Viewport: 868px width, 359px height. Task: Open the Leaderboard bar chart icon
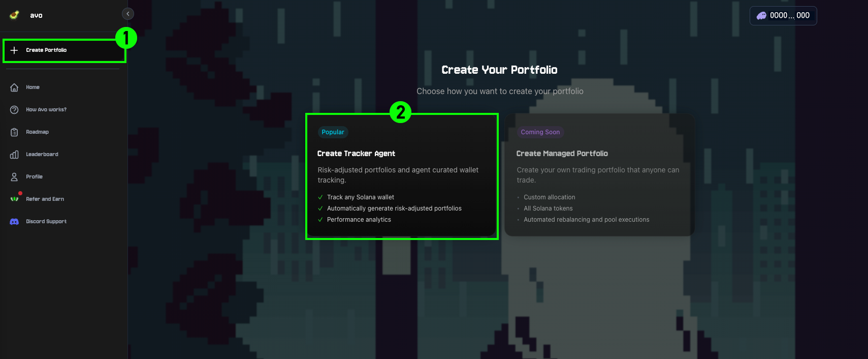(14, 155)
